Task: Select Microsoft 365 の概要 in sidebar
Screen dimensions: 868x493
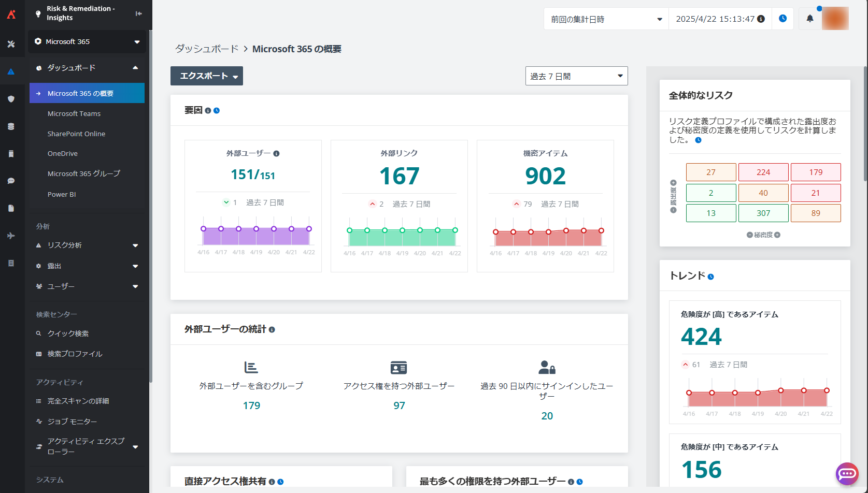Action: click(87, 93)
